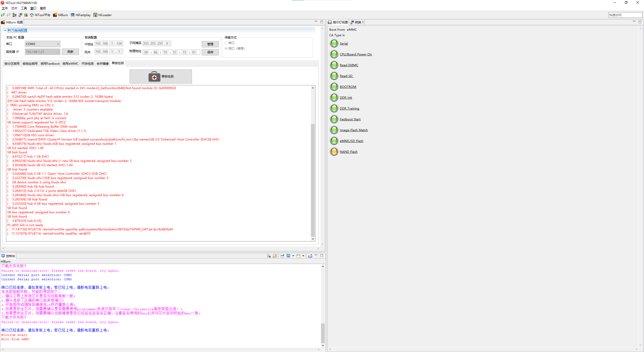Open the display selected console dropdown arrow
The image size is (644, 352).
(x=293, y=256)
